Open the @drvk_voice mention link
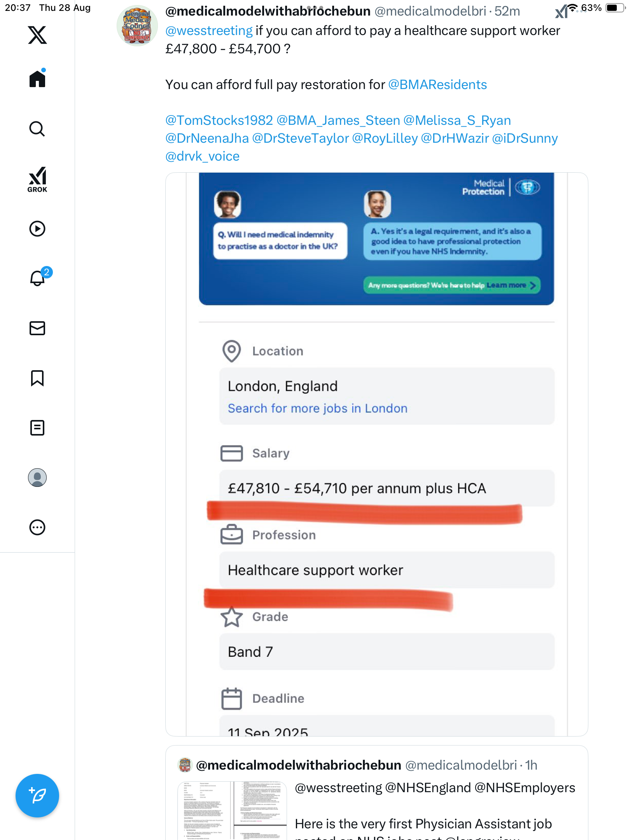The height and width of the screenshot is (840, 630). (202, 156)
